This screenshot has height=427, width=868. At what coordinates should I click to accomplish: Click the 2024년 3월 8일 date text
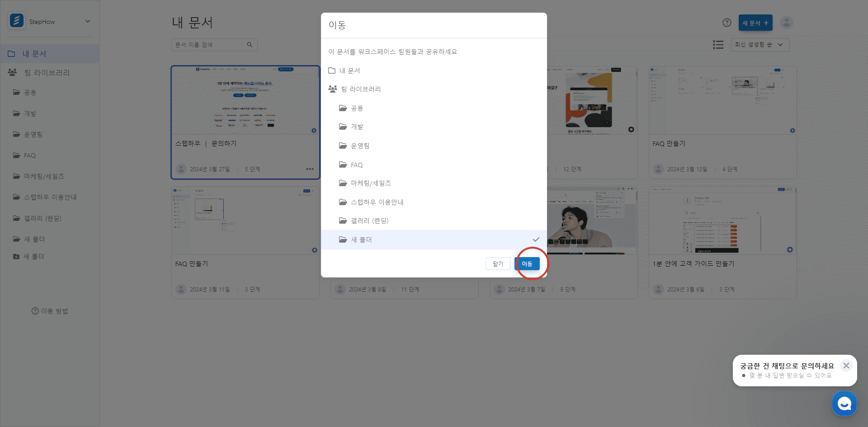pos(368,289)
